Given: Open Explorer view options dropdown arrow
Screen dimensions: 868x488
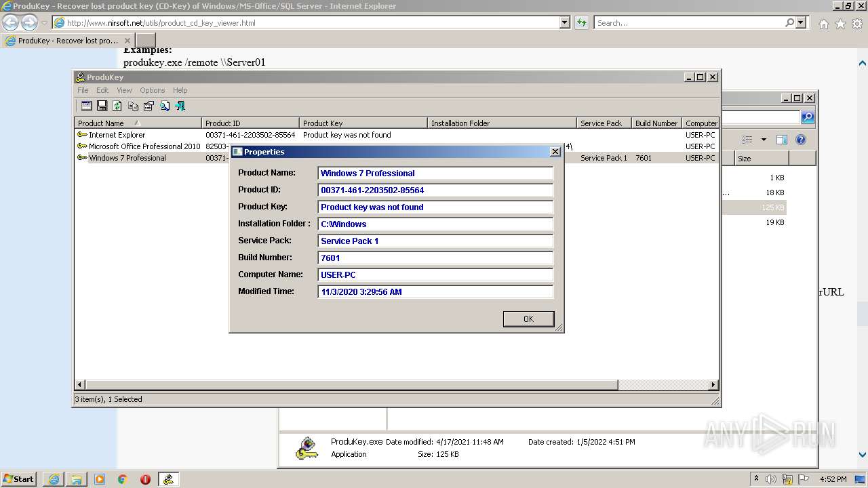Looking at the screenshot, I should [764, 140].
